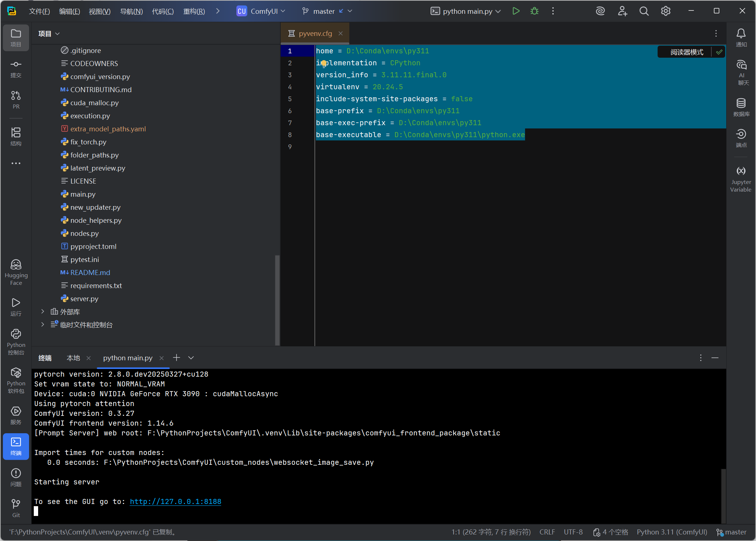This screenshot has height=541, width=756.
Task: Click the project tree vertical scrollbar
Action: [277, 300]
